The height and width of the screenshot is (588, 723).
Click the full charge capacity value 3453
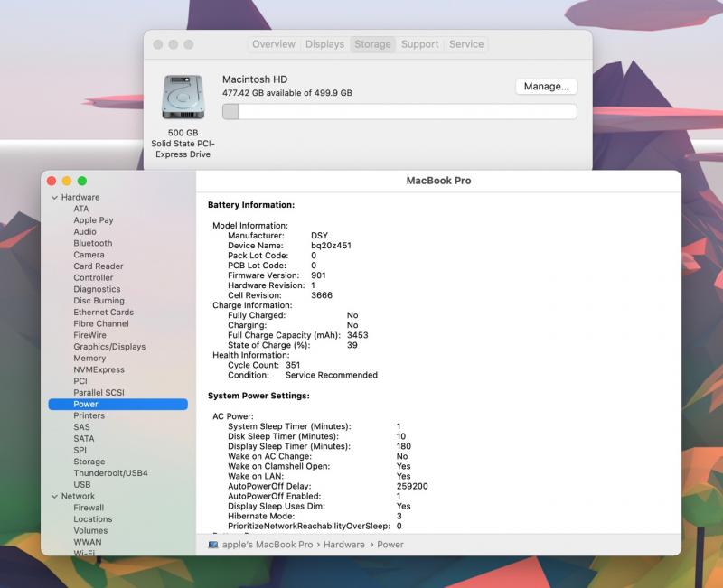pos(357,335)
